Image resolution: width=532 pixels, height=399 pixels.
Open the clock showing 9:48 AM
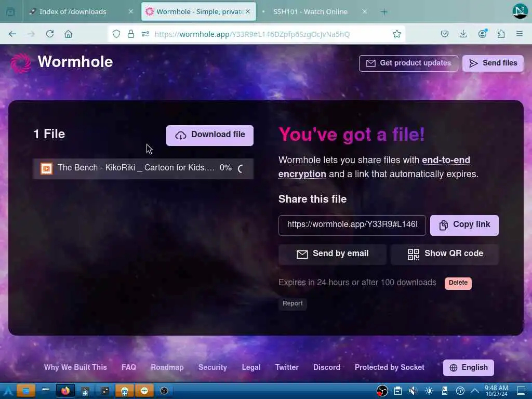click(x=496, y=391)
